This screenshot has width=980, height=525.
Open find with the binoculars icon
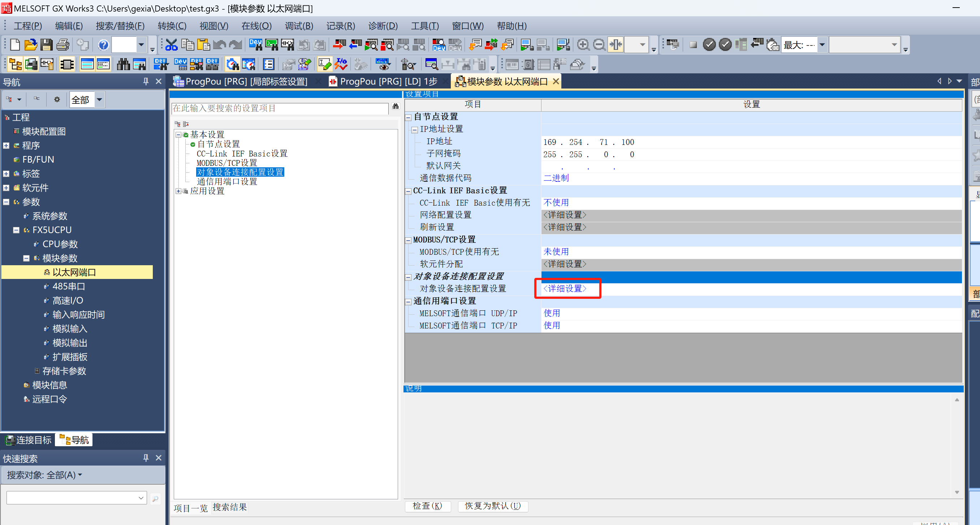click(x=123, y=64)
